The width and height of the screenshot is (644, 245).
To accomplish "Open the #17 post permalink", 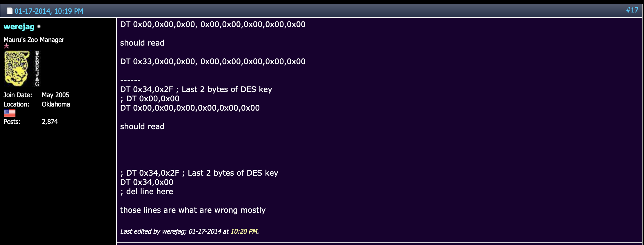I will click(632, 10).
